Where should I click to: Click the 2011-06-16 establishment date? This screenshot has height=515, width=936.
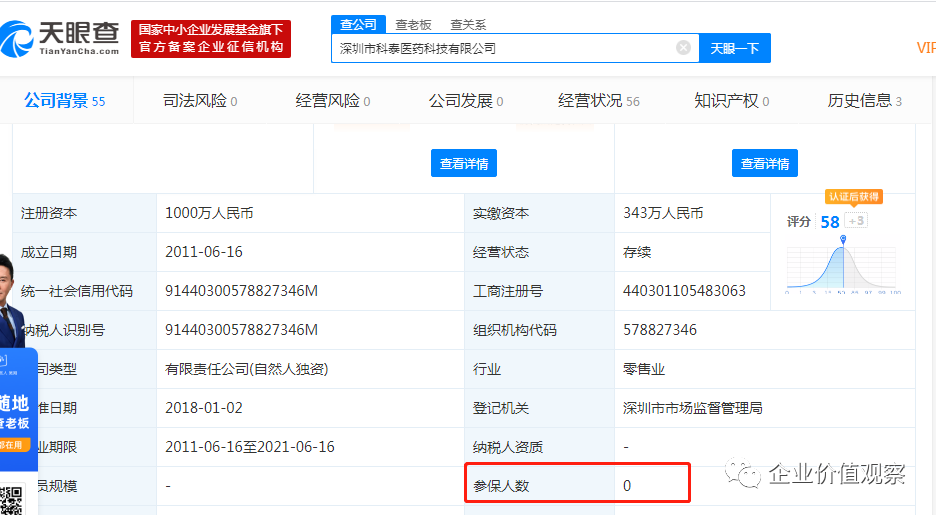(204, 252)
